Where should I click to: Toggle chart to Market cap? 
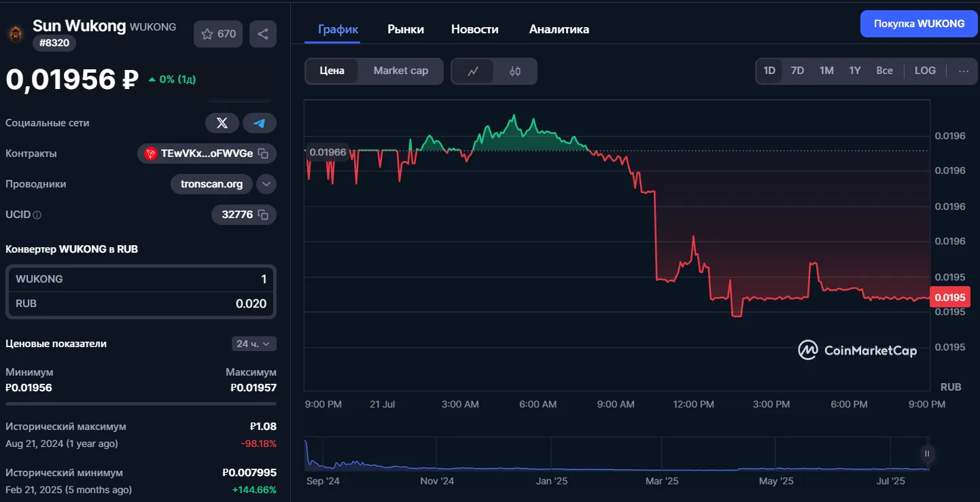click(401, 71)
